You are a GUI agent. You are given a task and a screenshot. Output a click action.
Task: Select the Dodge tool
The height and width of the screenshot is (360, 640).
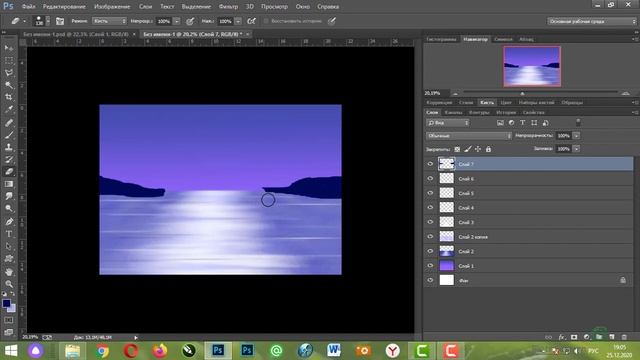pos(9,209)
